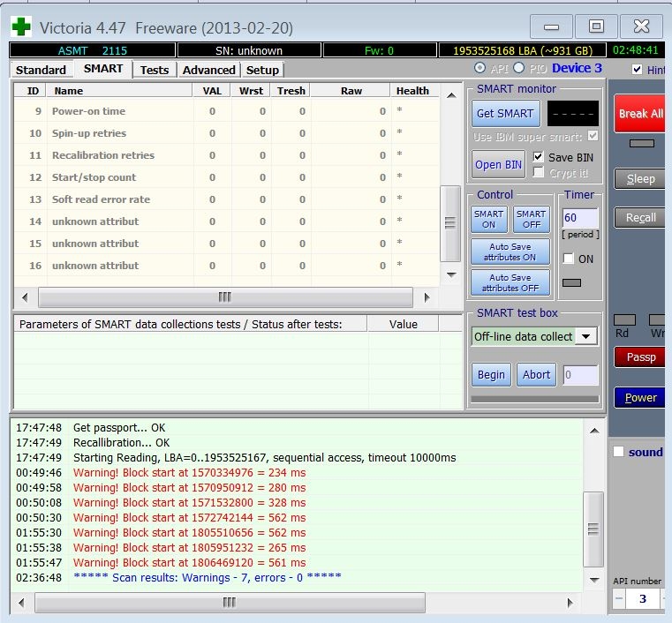Click the Recall button

(640, 217)
